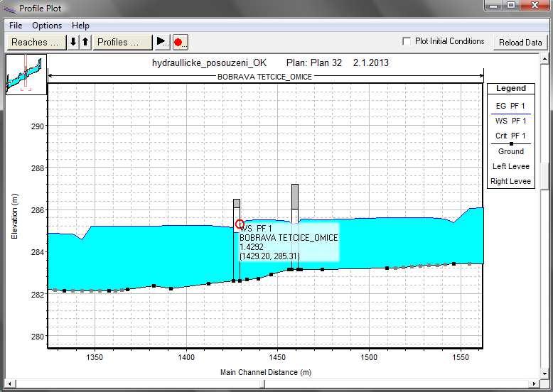Click the tooltip station value 1.4292
Viewport: 553px width, 392px height.
pyautogui.click(x=252, y=247)
